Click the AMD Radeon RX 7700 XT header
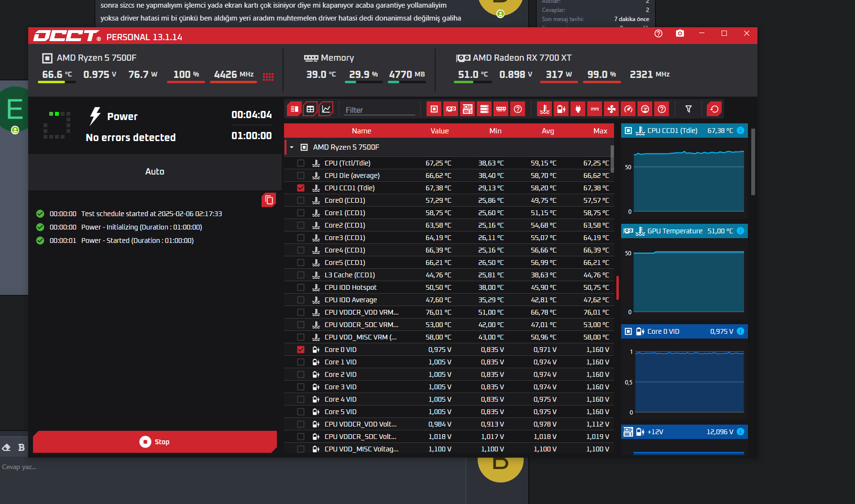This screenshot has width=855, height=504. point(514,58)
